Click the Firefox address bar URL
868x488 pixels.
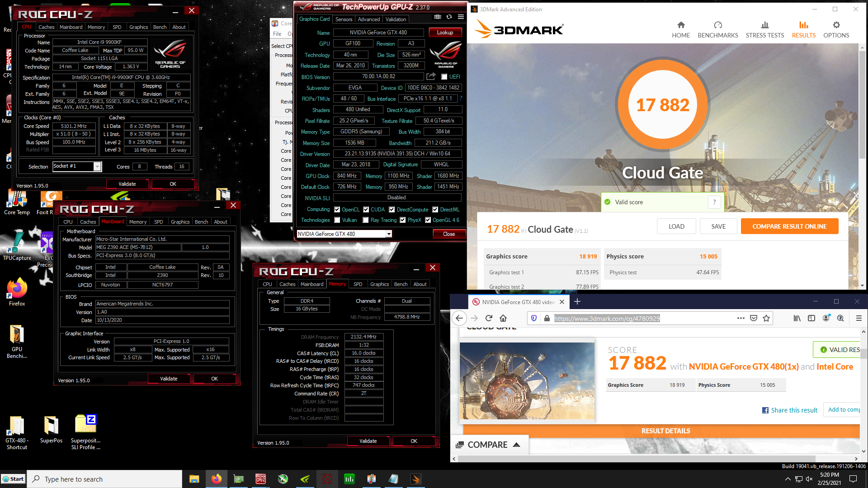[x=607, y=319]
